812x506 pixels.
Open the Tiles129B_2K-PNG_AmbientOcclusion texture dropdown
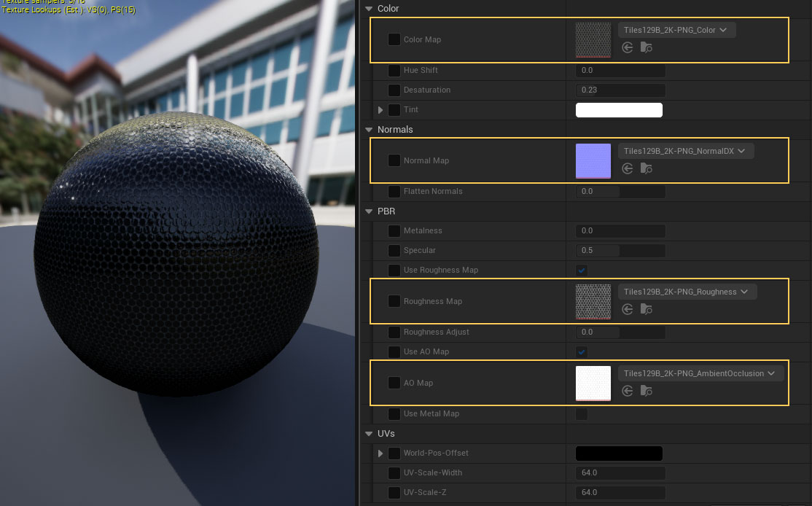(700, 373)
